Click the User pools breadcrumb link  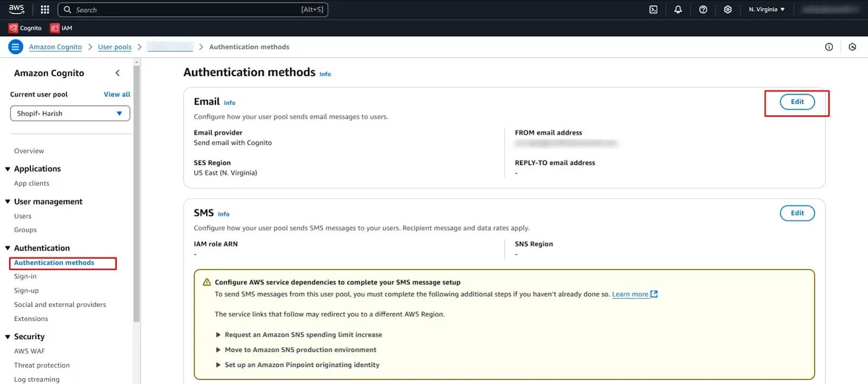[x=114, y=47]
